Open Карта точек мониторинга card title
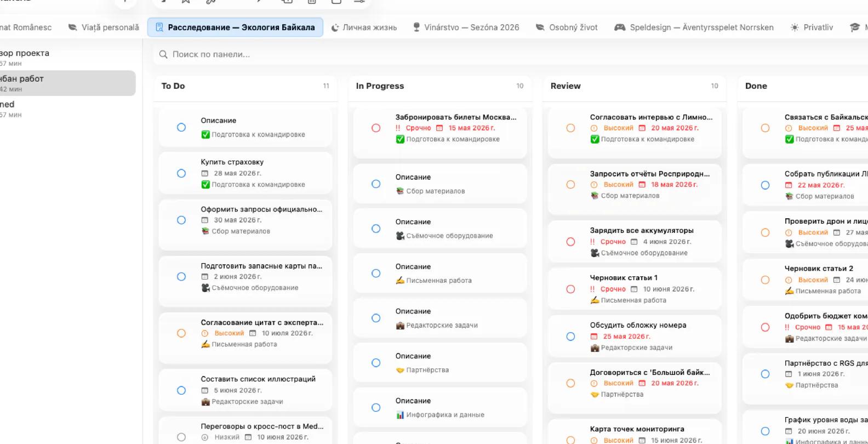Screen dimensions: 868x444 point(637,429)
